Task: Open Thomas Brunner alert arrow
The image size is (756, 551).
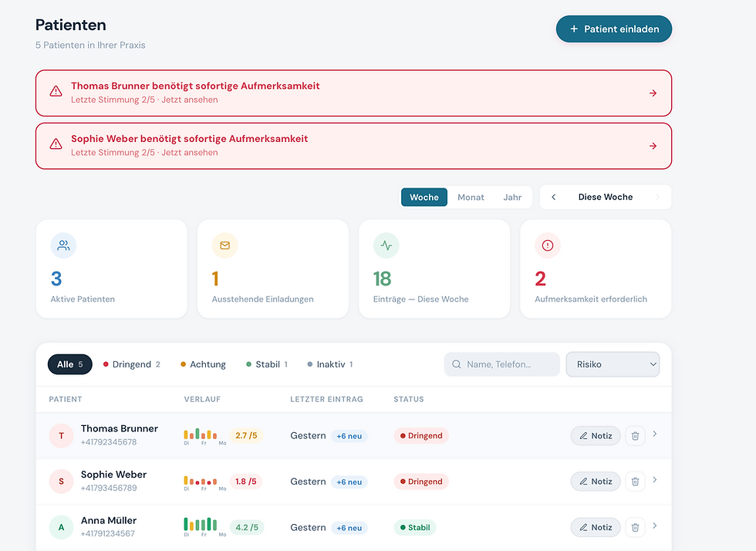Action: coord(653,93)
